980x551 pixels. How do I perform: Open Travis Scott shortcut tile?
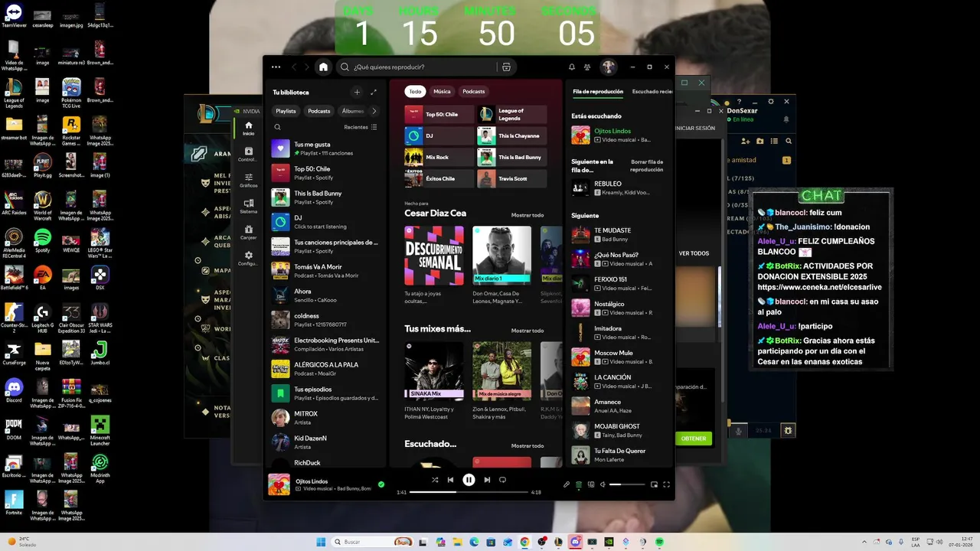(511, 178)
